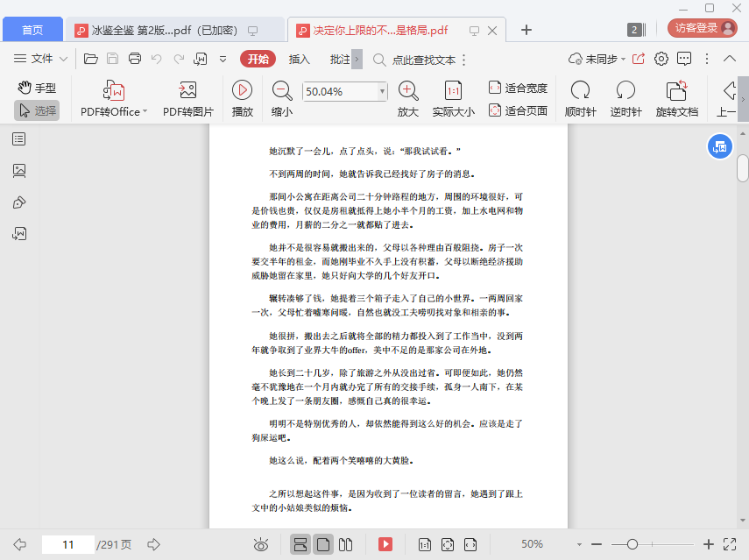
Task: Click the page number input field
Action: point(67,545)
